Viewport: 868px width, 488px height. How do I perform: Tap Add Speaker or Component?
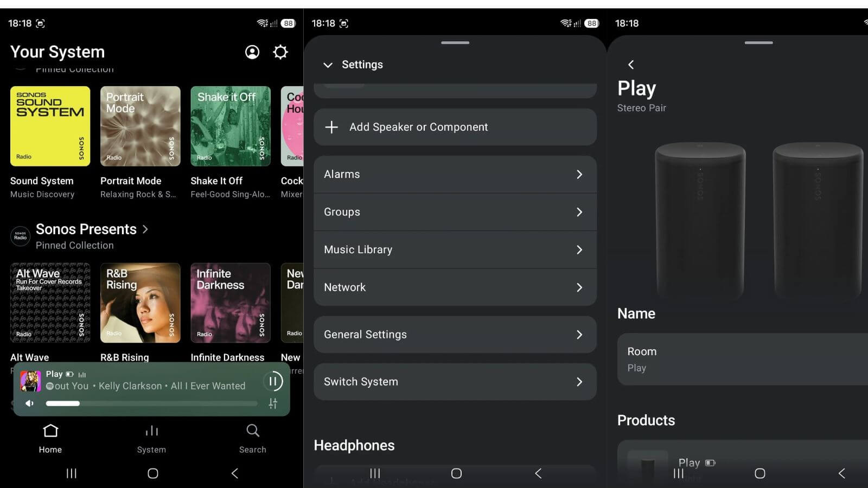coord(455,127)
